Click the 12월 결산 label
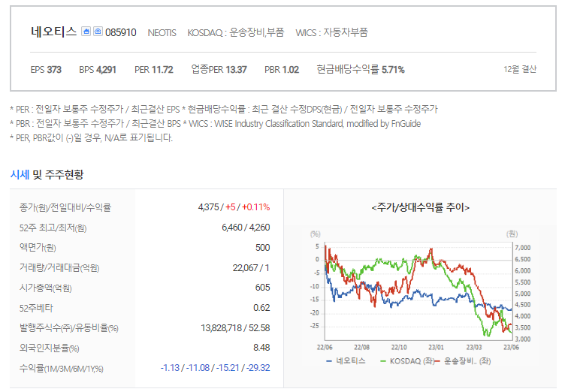Image resolution: width=565 pixels, height=392 pixels. coord(520,69)
